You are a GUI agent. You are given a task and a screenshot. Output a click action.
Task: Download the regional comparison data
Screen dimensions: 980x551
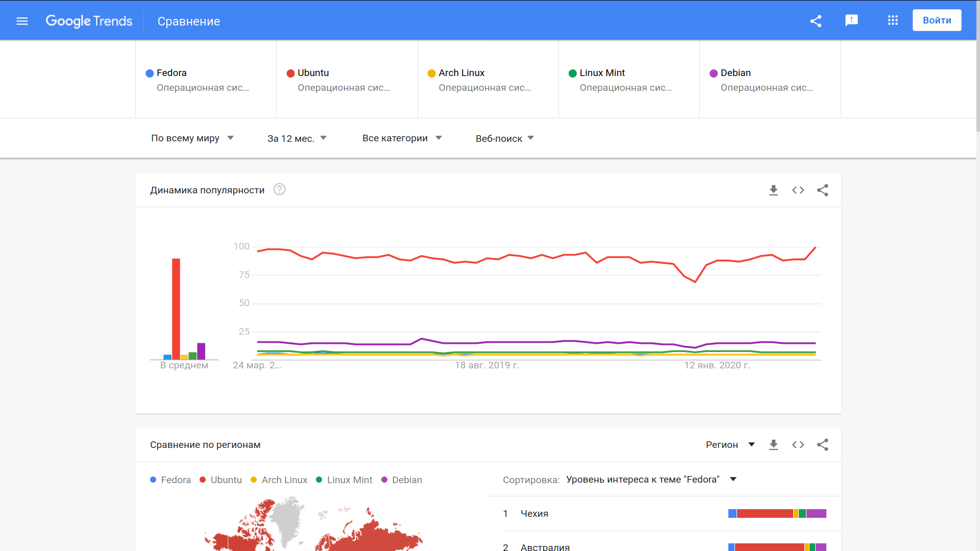[774, 445]
